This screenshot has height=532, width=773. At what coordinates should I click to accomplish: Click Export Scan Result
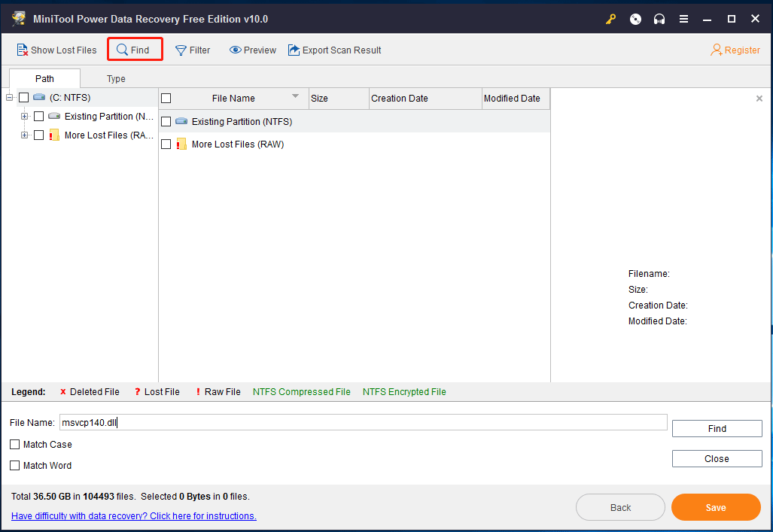pyautogui.click(x=335, y=50)
